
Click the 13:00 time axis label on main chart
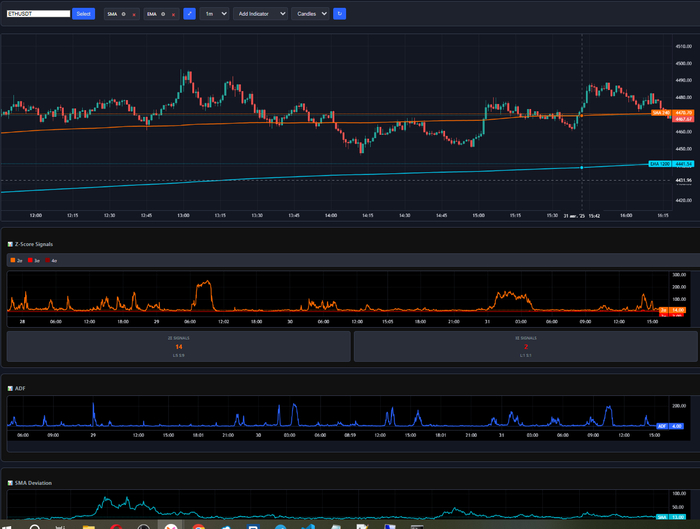[183, 215]
